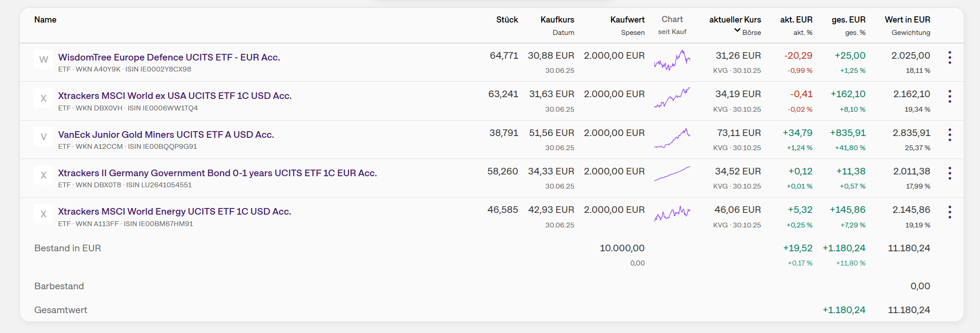Open three-dot menu for Xtrackers Germany Government Bond

950,173
